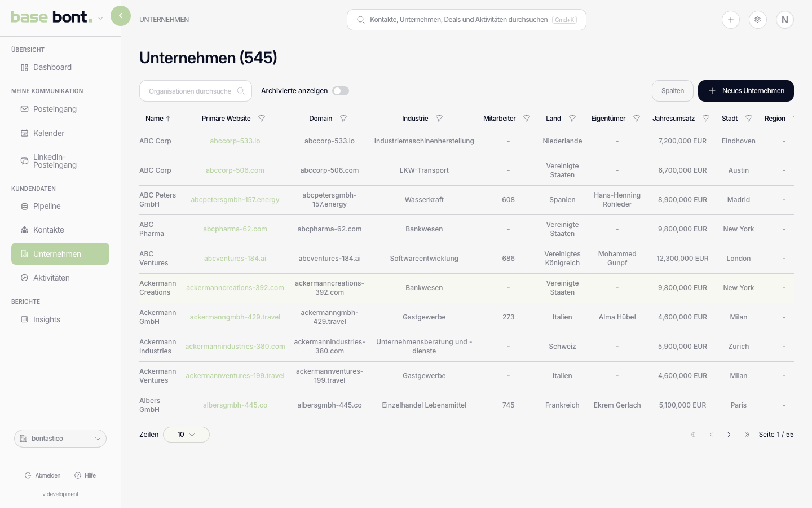Open Pipeline in the sidebar
The image size is (812, 508).
[x=60, y=206]
